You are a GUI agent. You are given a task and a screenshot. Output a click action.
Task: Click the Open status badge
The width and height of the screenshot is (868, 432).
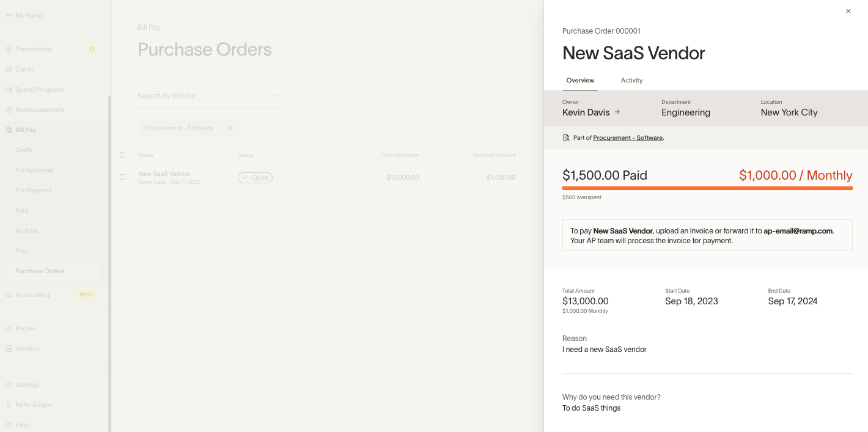point(255,178)
